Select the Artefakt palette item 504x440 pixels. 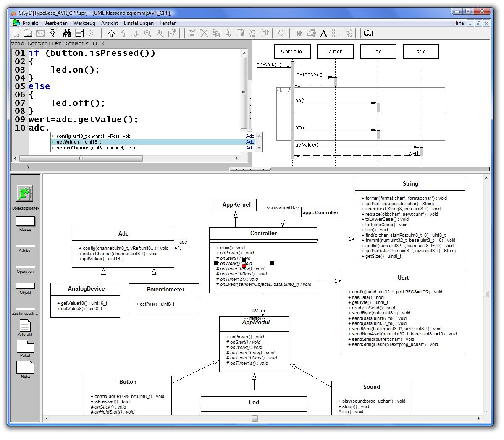pos(25,325)
